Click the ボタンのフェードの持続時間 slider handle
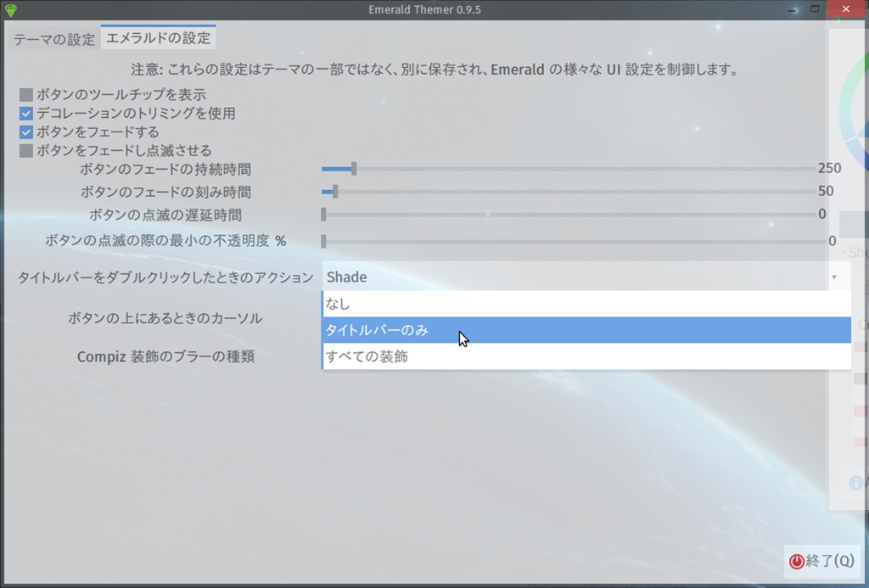Viewport: 869px width, 588px height. pyautogui.click(x=354, y=169)
